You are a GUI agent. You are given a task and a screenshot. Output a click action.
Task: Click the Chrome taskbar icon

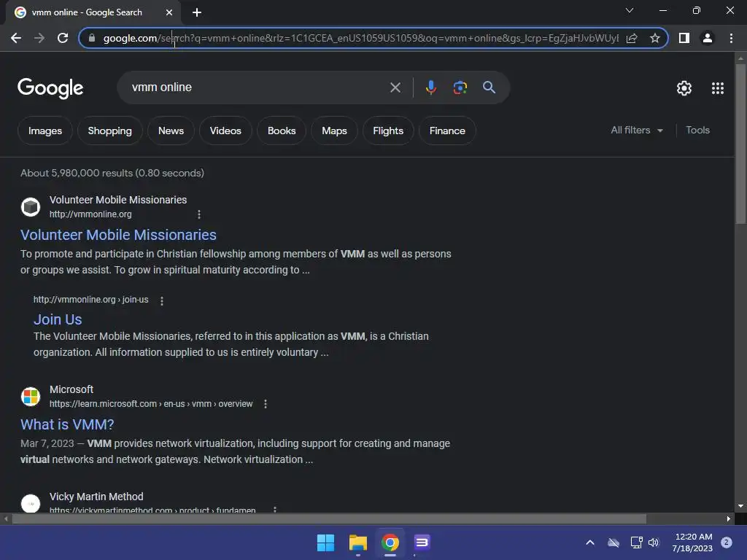(390, 542)
